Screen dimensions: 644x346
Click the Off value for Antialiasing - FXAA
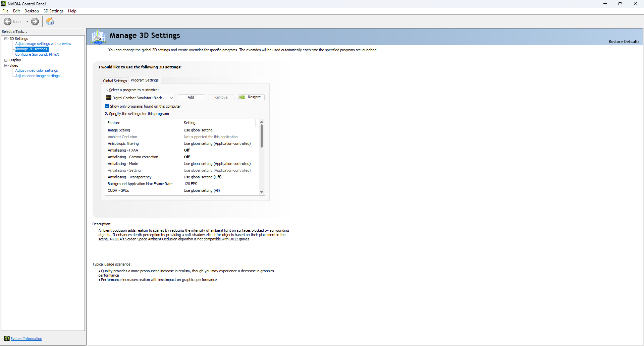click(x=187, y=150)
